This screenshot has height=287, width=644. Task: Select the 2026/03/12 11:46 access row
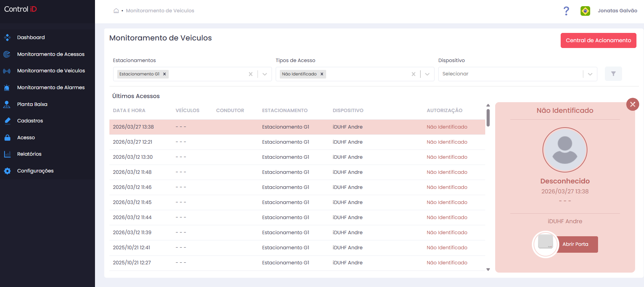click(297, 187)
